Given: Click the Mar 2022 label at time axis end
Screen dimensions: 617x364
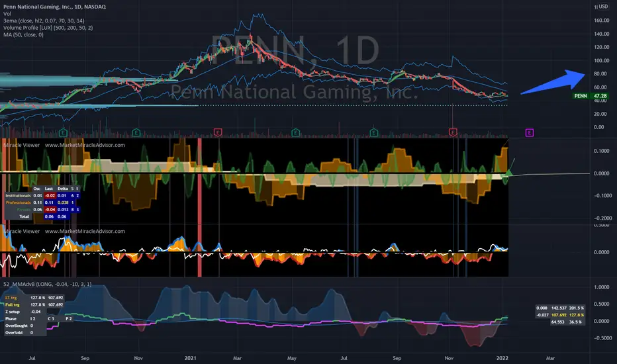Looking at the screenshot, I should click(x=550, y=358).
